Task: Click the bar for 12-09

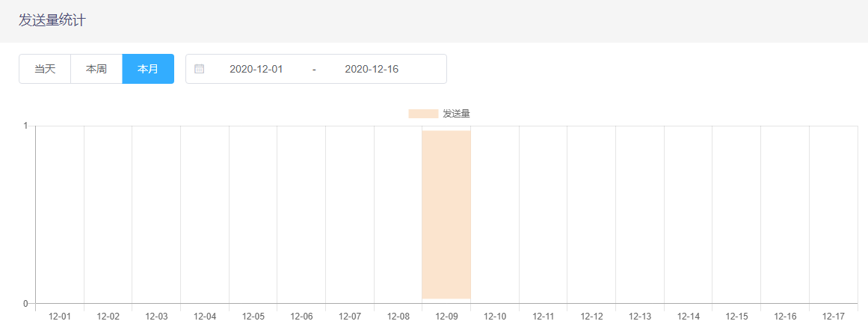Action: (446, 215)
